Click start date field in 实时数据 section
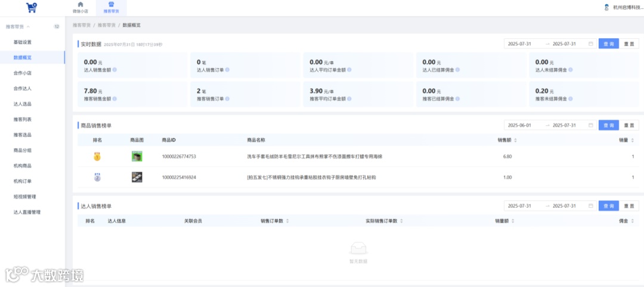Viewport: 644px width, 287px height. point(519,44)
